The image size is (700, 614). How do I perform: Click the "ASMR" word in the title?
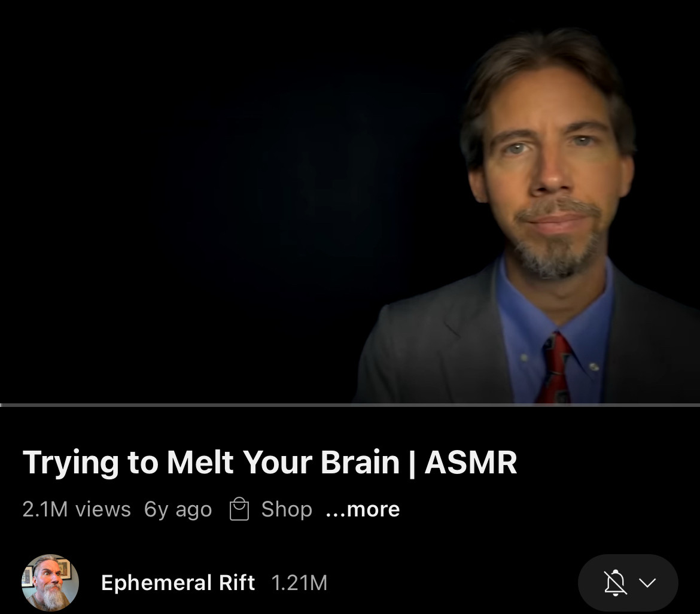470,463
